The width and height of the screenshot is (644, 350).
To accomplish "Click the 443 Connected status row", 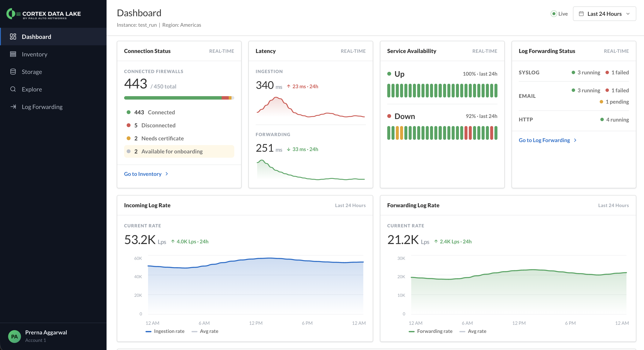I will [179, 112].
